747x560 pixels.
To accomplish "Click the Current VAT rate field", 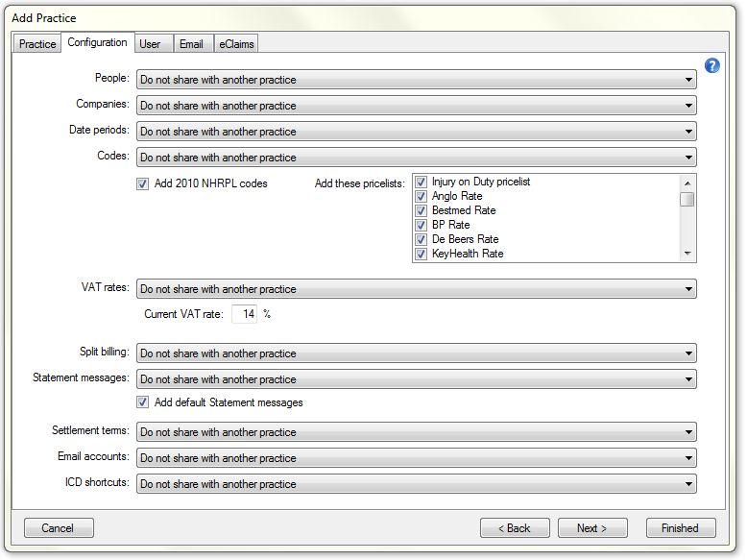I will tap(244, 314).
